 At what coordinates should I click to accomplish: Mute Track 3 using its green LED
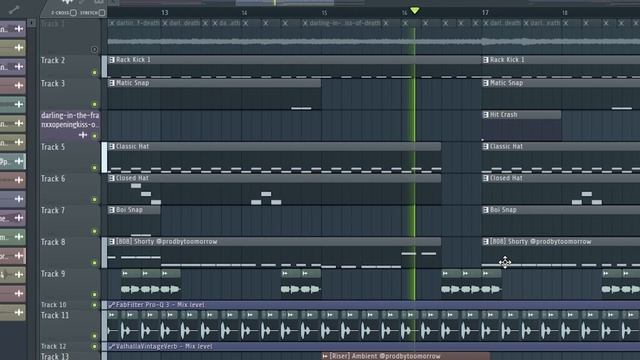pyautogui.click(x=94, y=104)
